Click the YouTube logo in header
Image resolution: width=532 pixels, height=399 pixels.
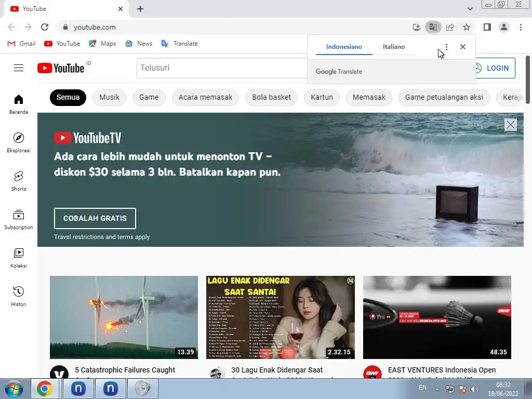(x=61, y=68)
